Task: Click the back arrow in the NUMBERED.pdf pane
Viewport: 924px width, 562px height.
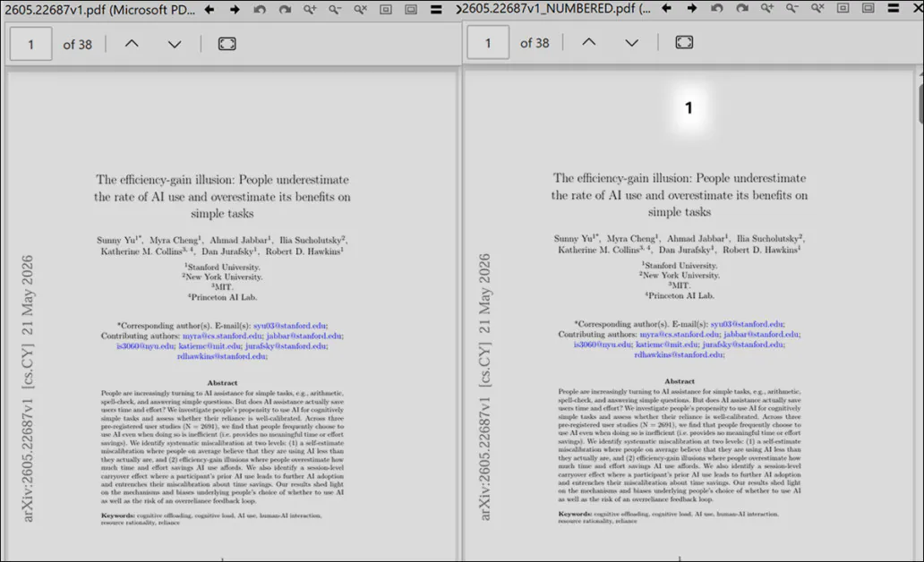Action: pos(666,8)
